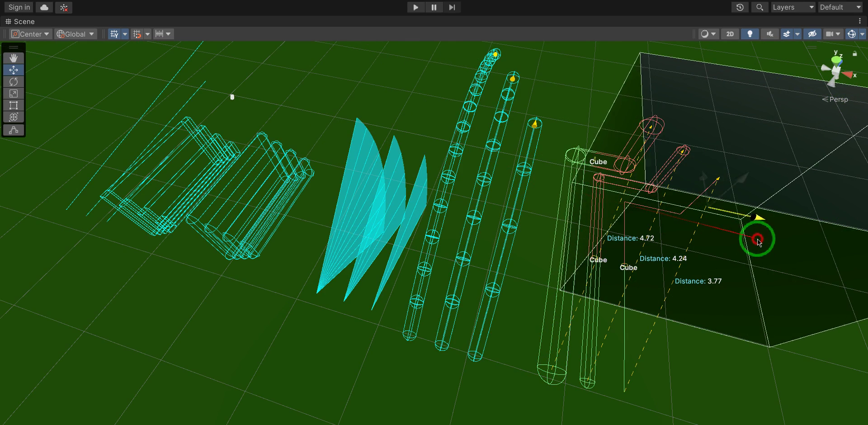The height and width of the screenshot is (425, 868).
Task: Click the yellow arrow handle near the box edge
Action: [759, 218]
